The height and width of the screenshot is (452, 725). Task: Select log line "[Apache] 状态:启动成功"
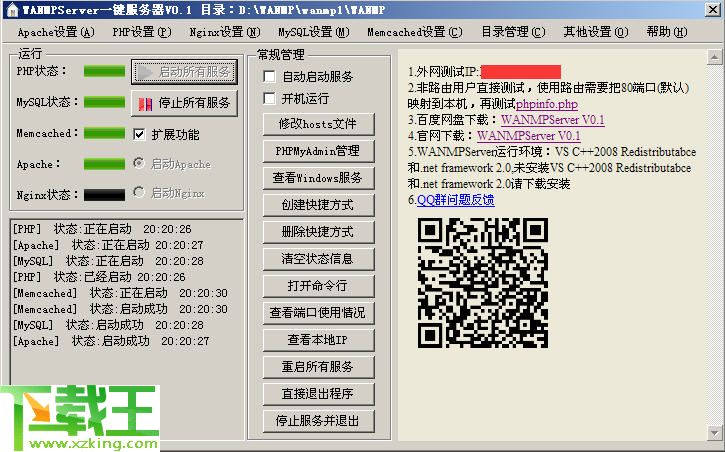pyautogui.click(x=111, y=341)
